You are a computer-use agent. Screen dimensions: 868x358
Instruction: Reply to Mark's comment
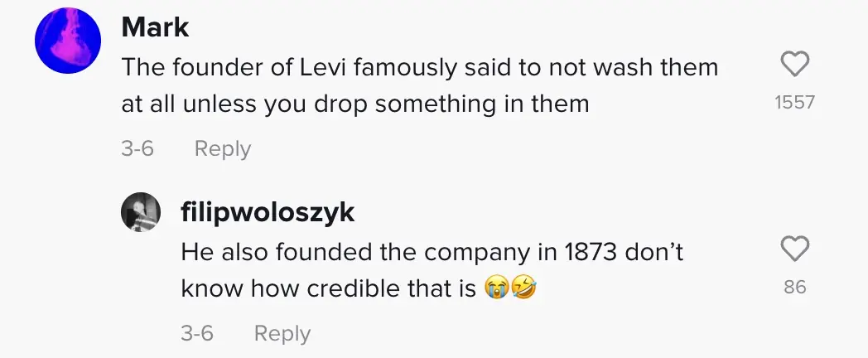click(x=222, y=149)
